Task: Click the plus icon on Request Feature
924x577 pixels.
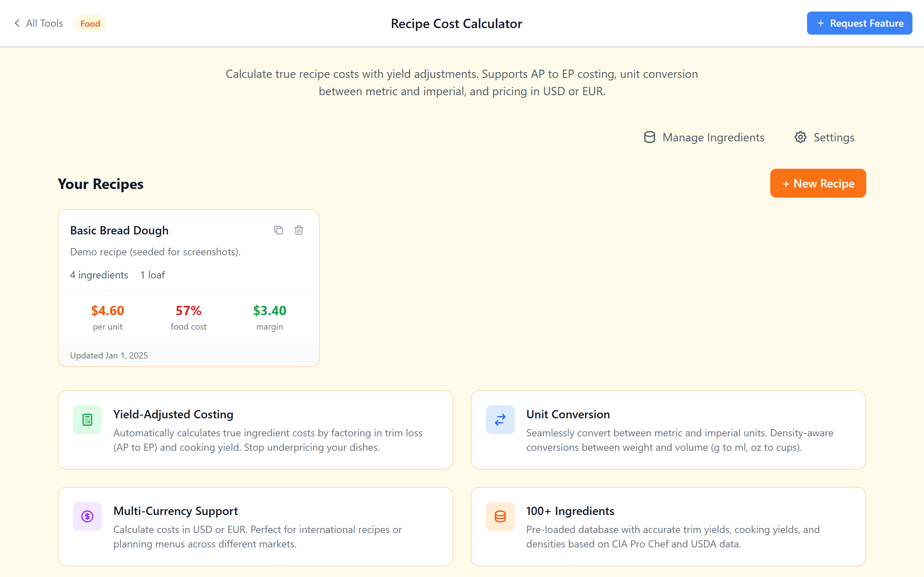Action: tap(820, 23)
